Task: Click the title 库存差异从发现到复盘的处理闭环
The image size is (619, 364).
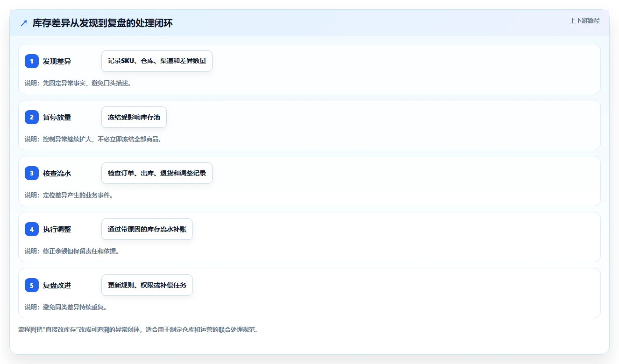Action: pos(103,23)
